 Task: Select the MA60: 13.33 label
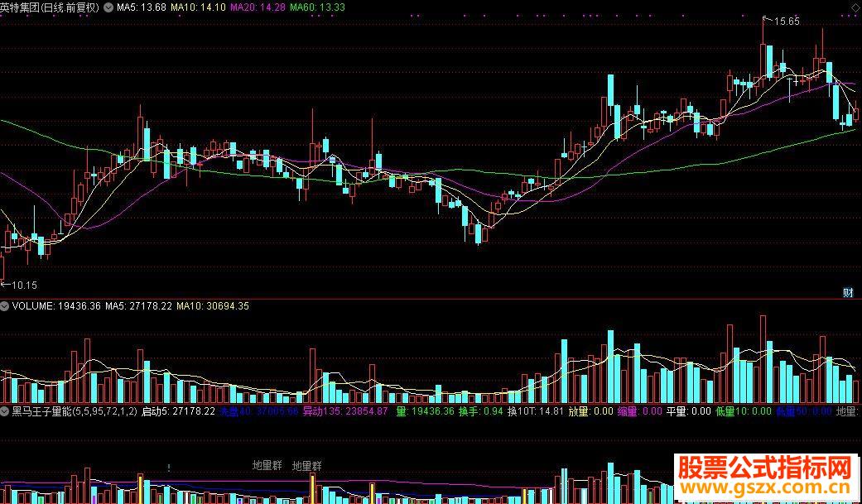click(317, 7)
